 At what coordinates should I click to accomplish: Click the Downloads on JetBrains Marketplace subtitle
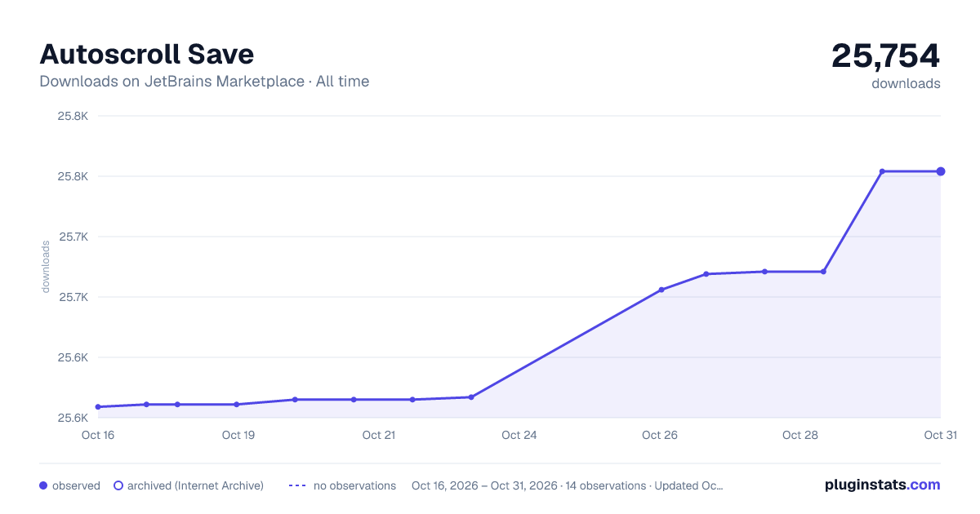coord(204,82)
